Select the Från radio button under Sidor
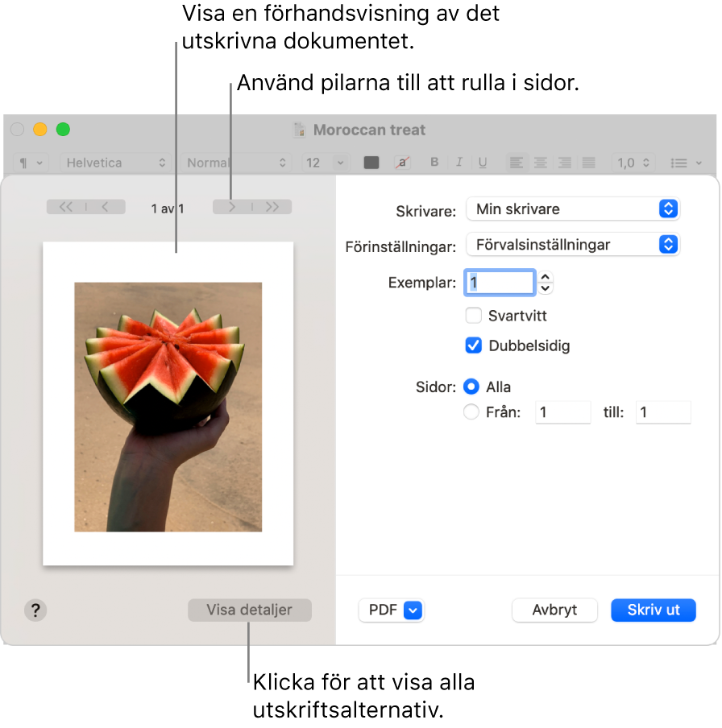Image resolution: width=722 pixels, height=728 pixels. tap(471, 412)
